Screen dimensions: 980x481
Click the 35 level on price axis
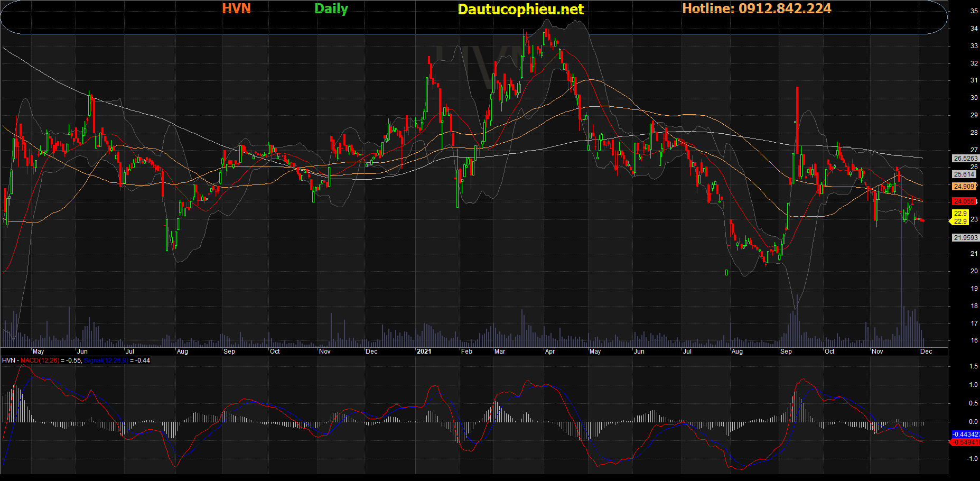coord(974,11)
